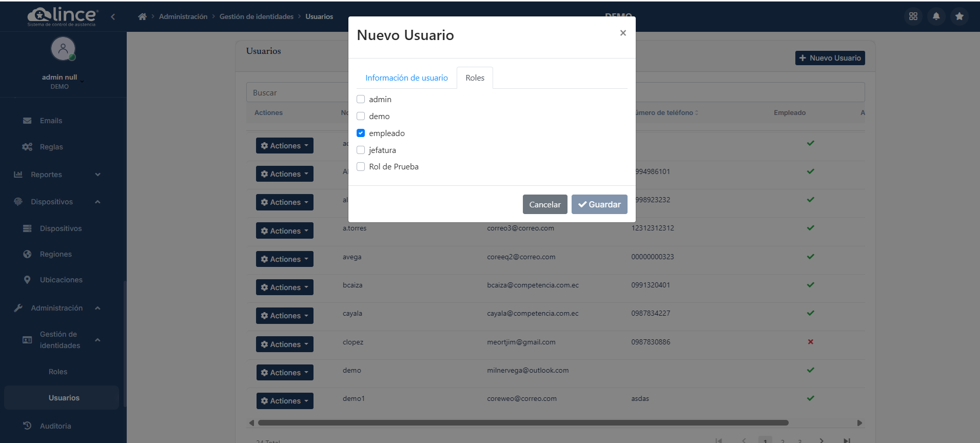Open the notifications bell
This screenshot has width=980, height=443.
click(936, 16)
